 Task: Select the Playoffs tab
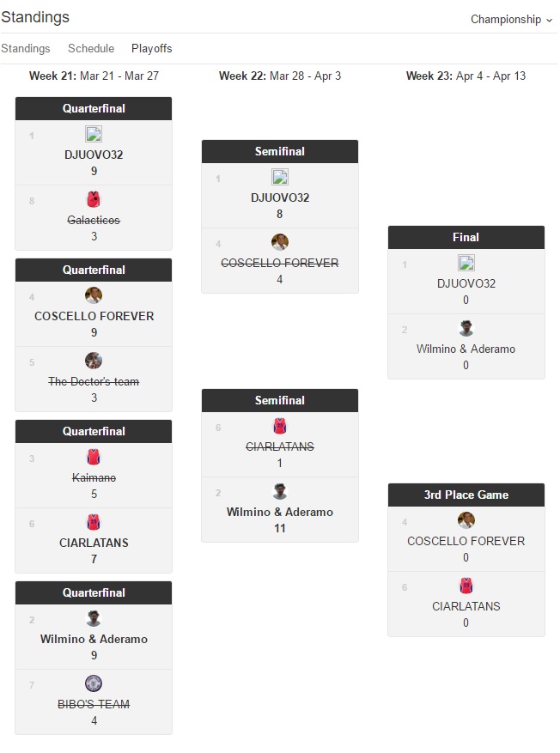tap(151, 49)
